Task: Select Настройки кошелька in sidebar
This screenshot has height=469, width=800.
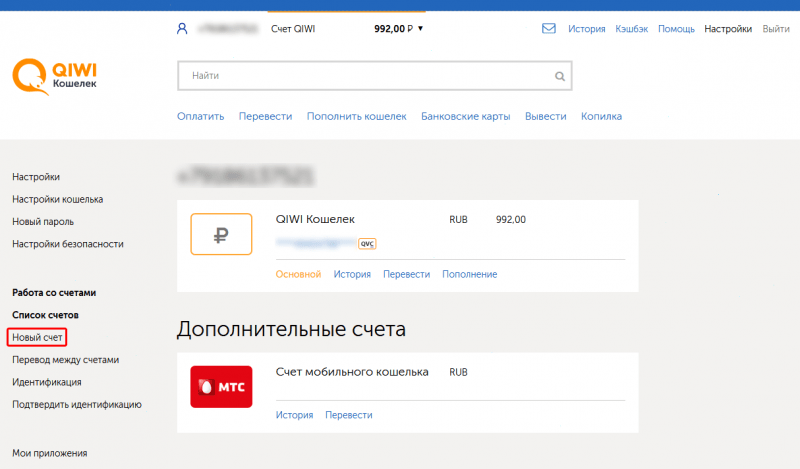Action: coord(58,200)
